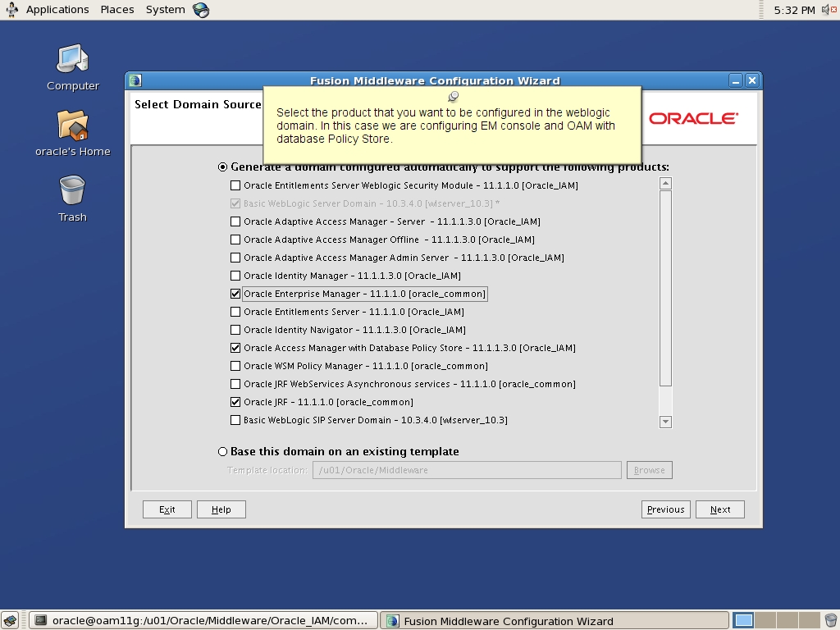Click the Help button
Viewport: 840px width, 630px height.
point(221,509)
